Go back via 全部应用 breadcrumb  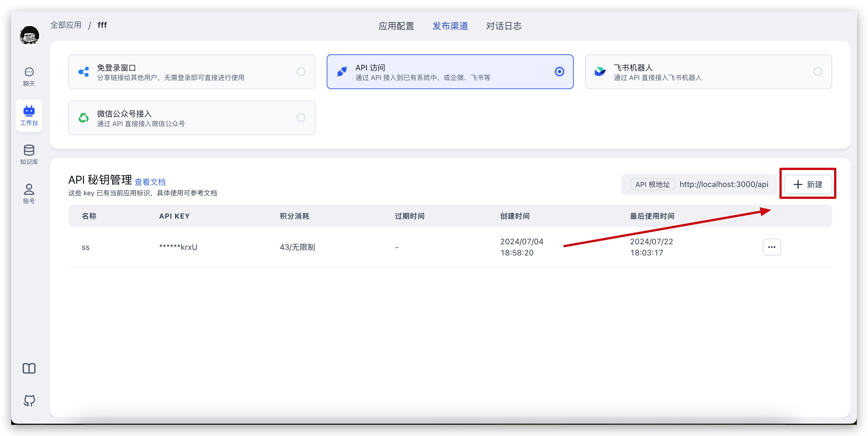(x=66, y=25)
